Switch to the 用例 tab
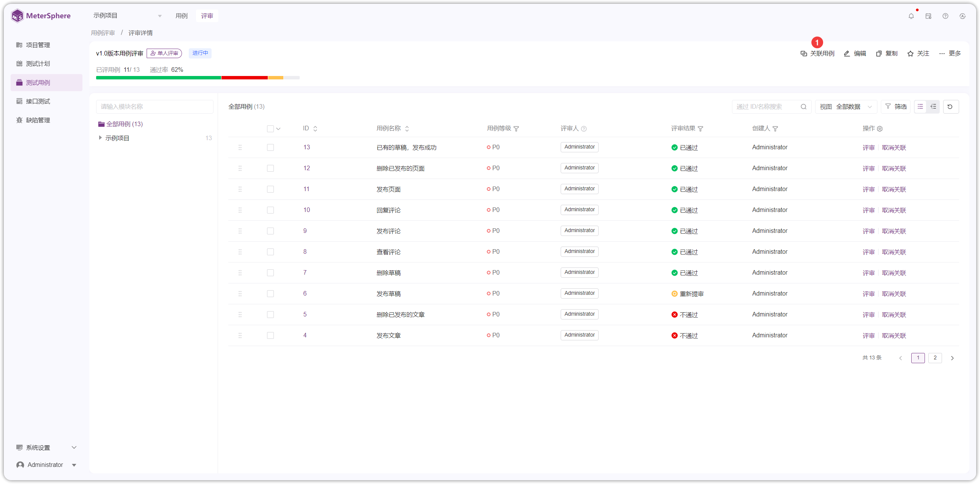Viewport: 980px width, 484px height. click(x=182, y=16)
